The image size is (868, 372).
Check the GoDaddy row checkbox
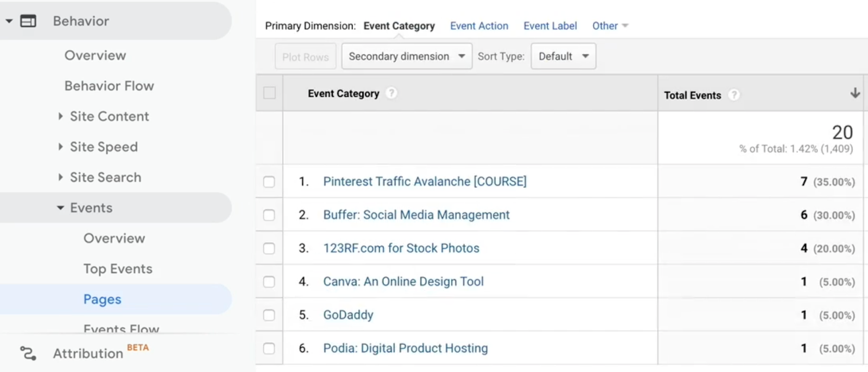(x=269, y=315)
